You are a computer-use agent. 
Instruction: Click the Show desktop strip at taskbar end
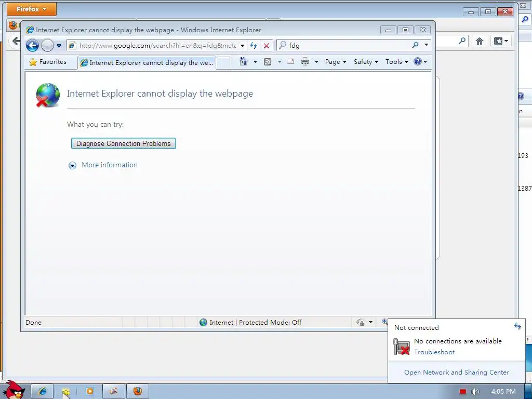pos(528,391)
